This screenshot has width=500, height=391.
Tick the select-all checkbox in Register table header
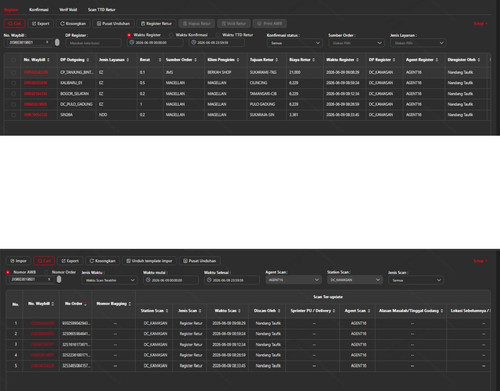(x=13, y=60)
